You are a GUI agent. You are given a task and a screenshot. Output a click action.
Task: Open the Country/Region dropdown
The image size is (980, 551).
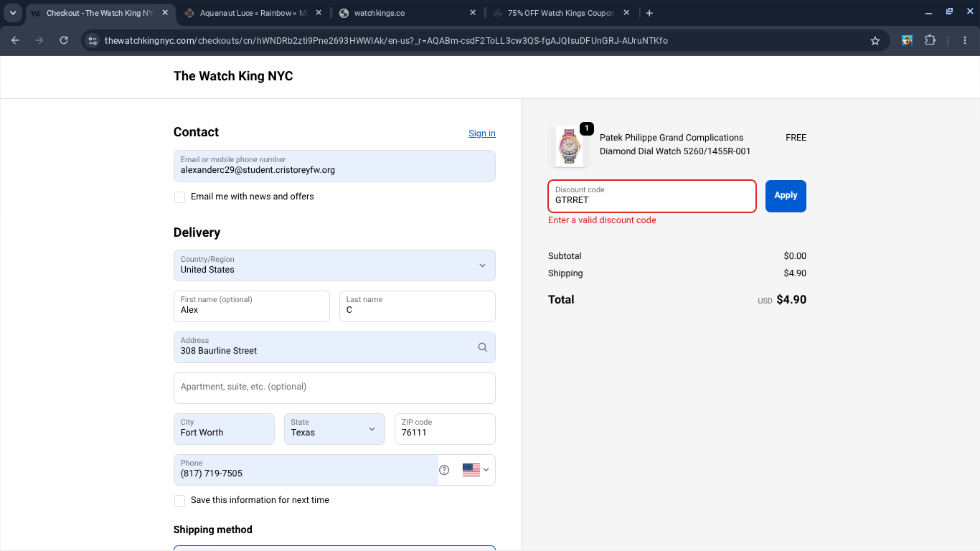click(334, 265)
